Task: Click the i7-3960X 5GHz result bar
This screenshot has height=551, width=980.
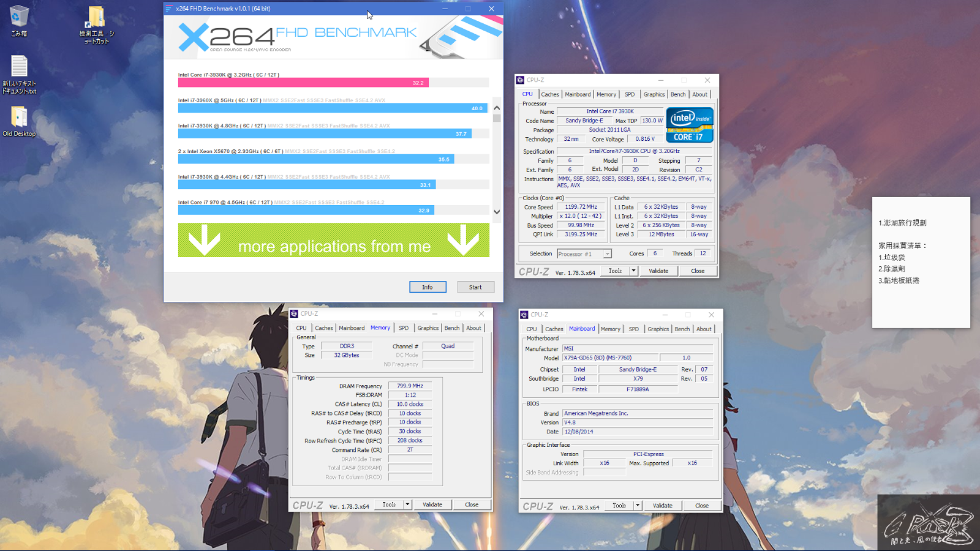Action: 333,108
